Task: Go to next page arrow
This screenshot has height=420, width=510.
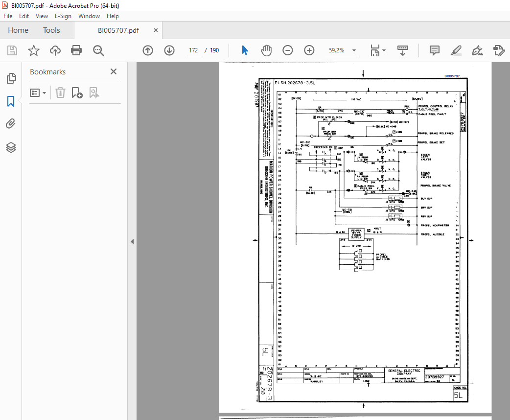Action: click(169, 50)
